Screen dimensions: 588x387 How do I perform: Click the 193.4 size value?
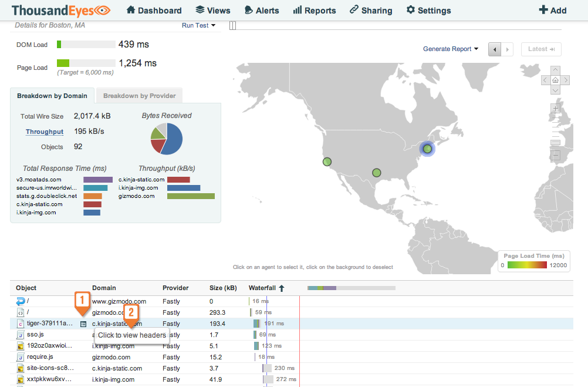click(218, 324)
